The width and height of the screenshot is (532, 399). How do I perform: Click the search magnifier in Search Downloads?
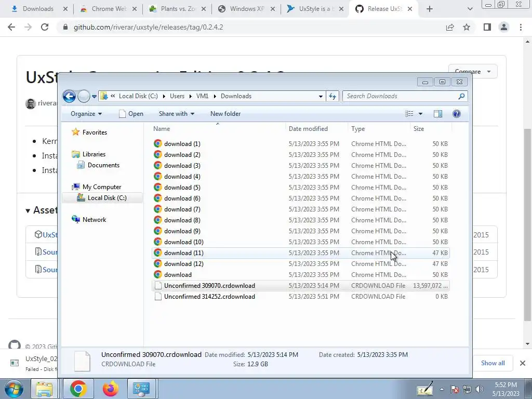tap(461, 96)
